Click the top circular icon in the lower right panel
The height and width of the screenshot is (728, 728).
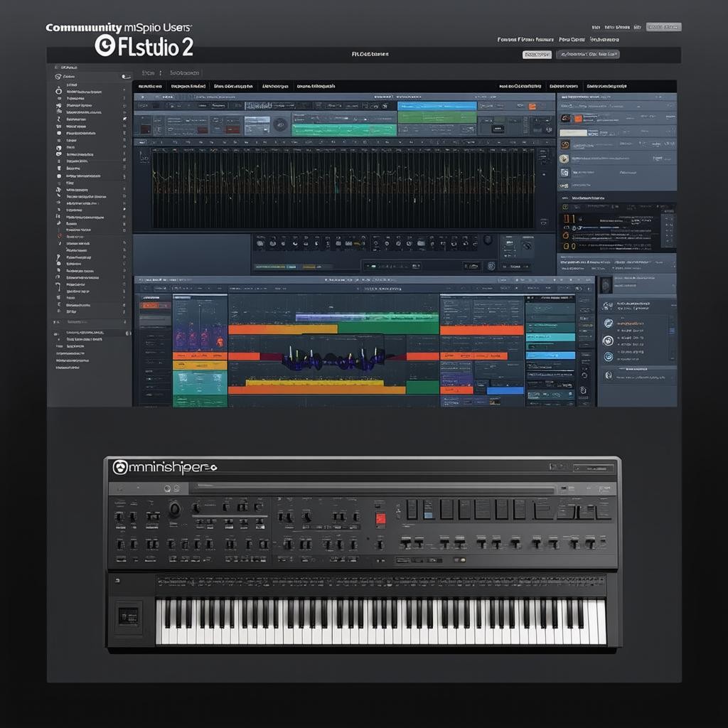click(x=608, y=306)
